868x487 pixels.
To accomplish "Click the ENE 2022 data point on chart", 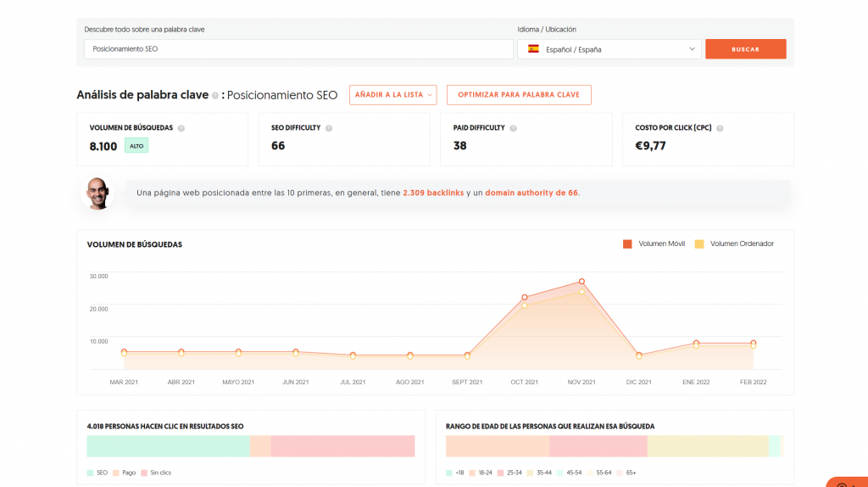I will (x=696, y=344).
